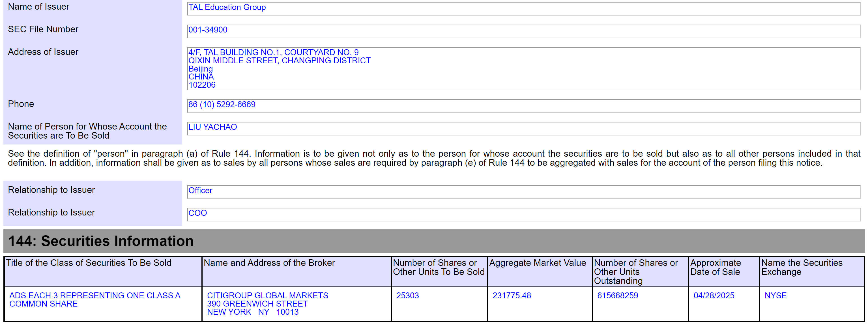Click the '144: Securities Information' header

434,241
